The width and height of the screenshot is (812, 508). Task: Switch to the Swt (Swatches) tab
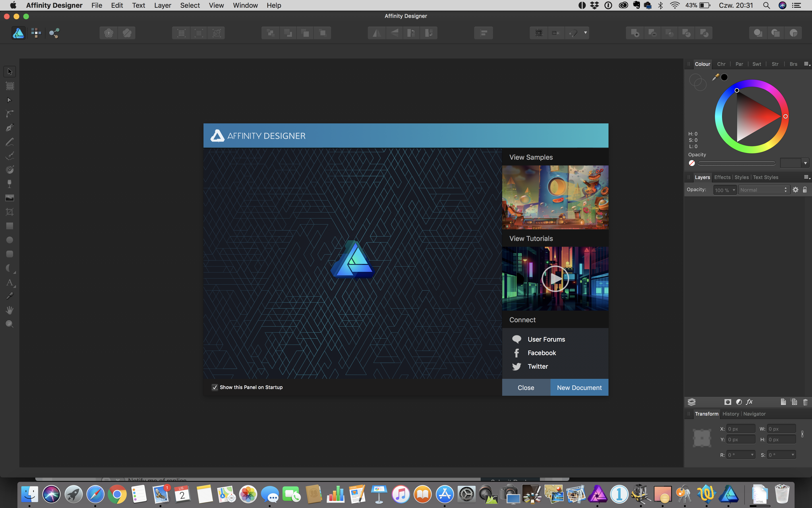(757, 64)
